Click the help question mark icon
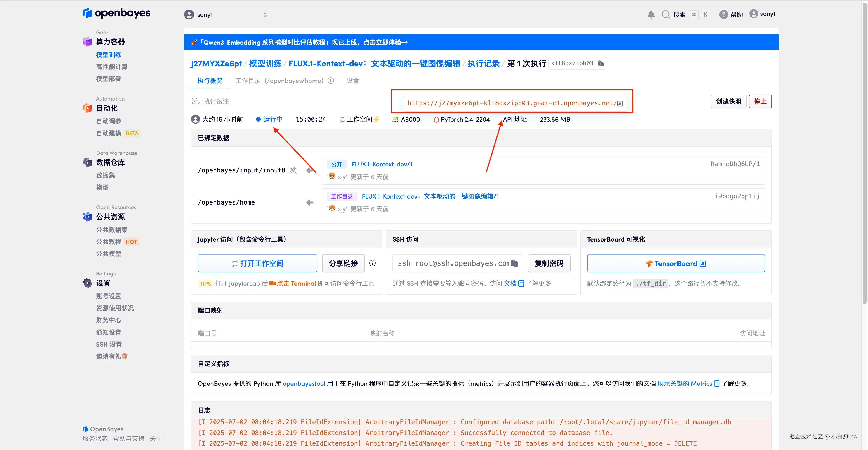 pos(723,14)
